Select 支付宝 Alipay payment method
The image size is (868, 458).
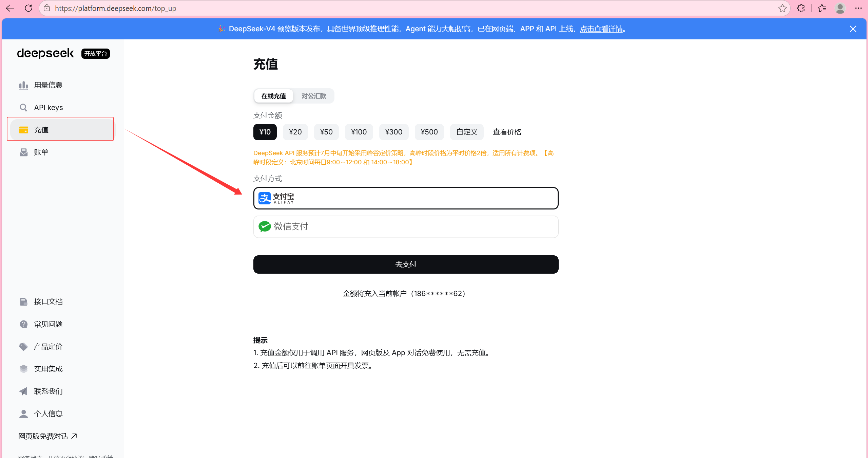(x=406, y=198)
